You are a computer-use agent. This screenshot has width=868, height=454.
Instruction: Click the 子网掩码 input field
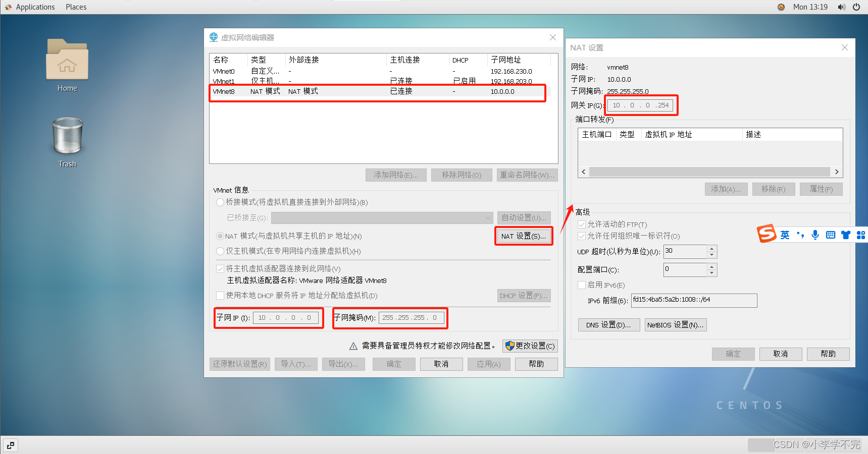click(412, 318)
